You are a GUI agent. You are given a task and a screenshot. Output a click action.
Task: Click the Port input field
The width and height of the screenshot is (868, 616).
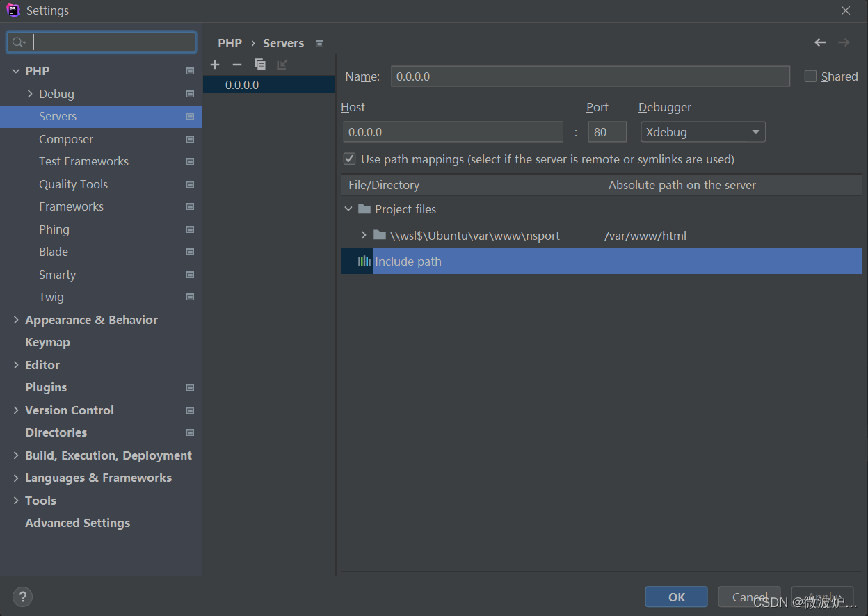607,132
